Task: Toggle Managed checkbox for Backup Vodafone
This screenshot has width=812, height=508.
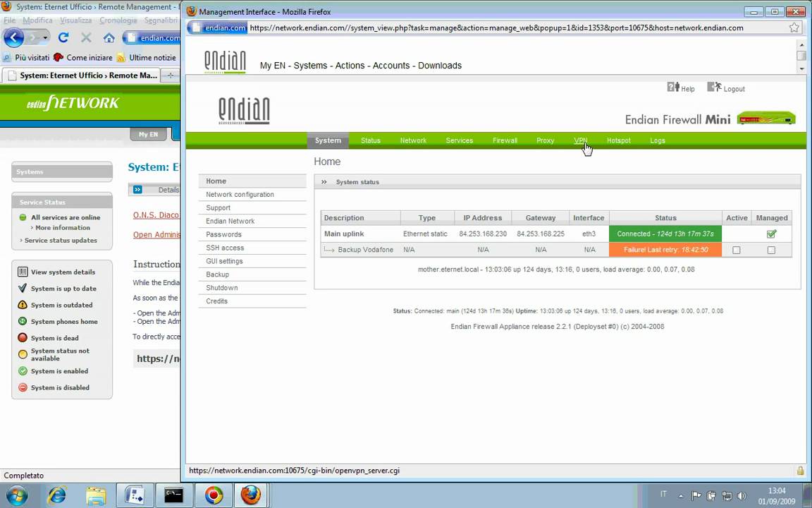Action: (x=772, y=250)
